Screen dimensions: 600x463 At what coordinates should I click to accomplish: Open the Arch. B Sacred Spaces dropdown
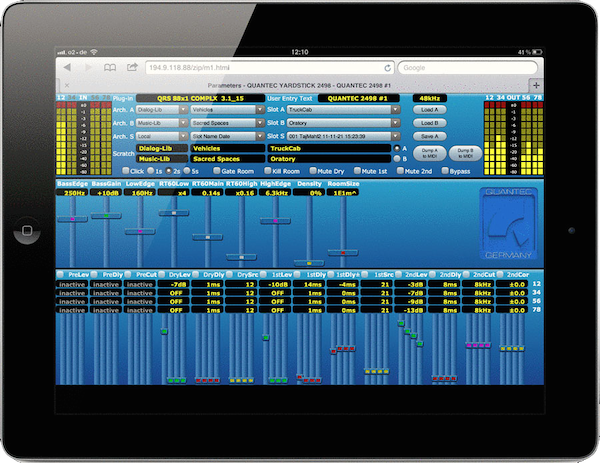click(224, 123)
